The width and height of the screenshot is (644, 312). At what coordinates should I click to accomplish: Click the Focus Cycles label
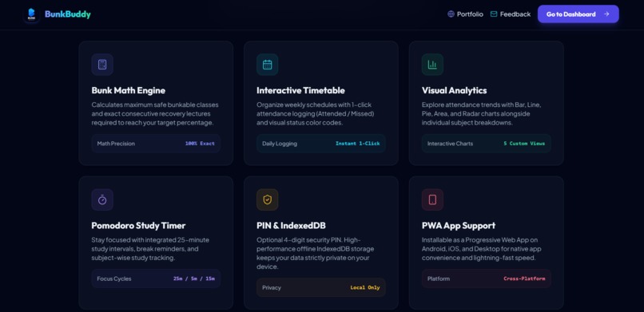point(114,278)
